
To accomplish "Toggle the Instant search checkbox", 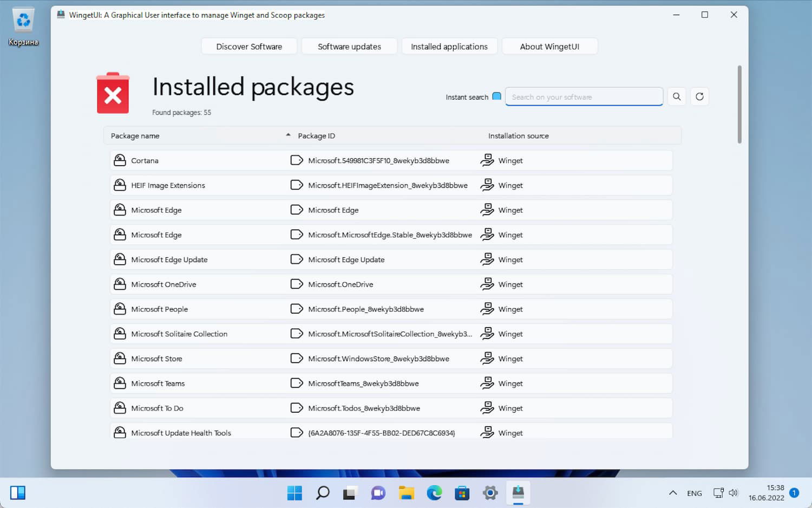I will pyautogui.click(x=496, y=96).
